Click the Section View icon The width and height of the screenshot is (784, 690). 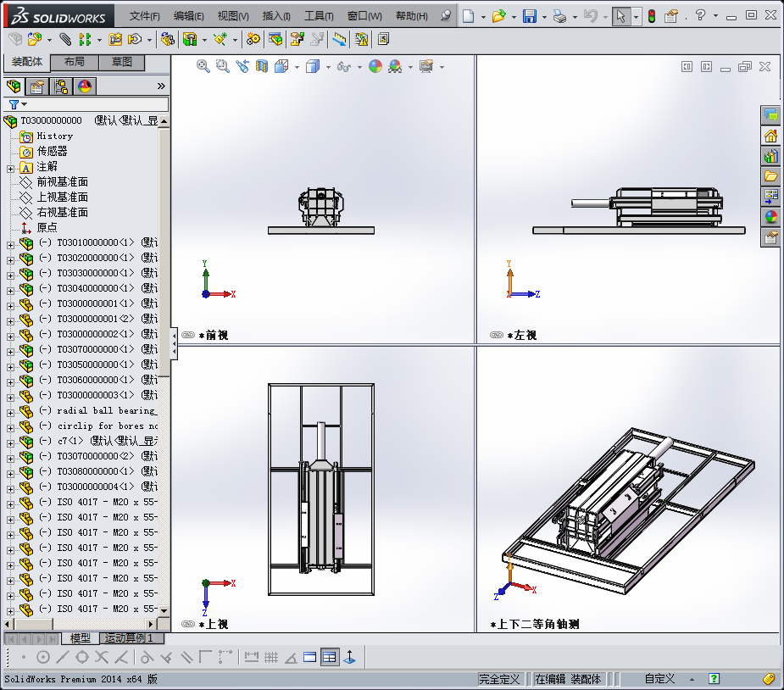(262, 66)
